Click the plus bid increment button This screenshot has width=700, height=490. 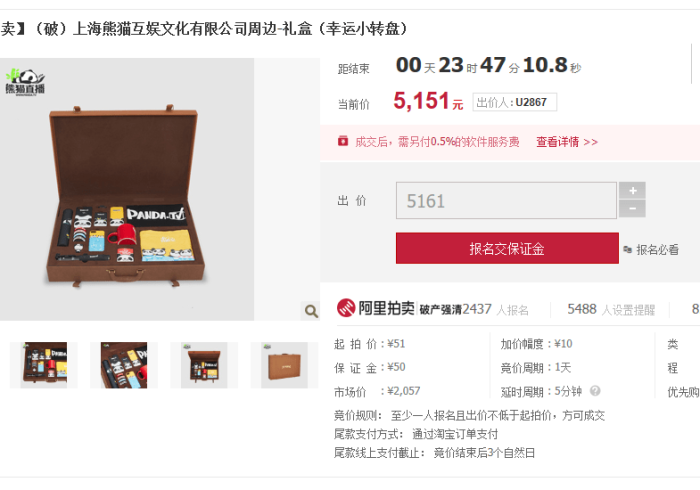pyautogui.click(x=632, y=191)
